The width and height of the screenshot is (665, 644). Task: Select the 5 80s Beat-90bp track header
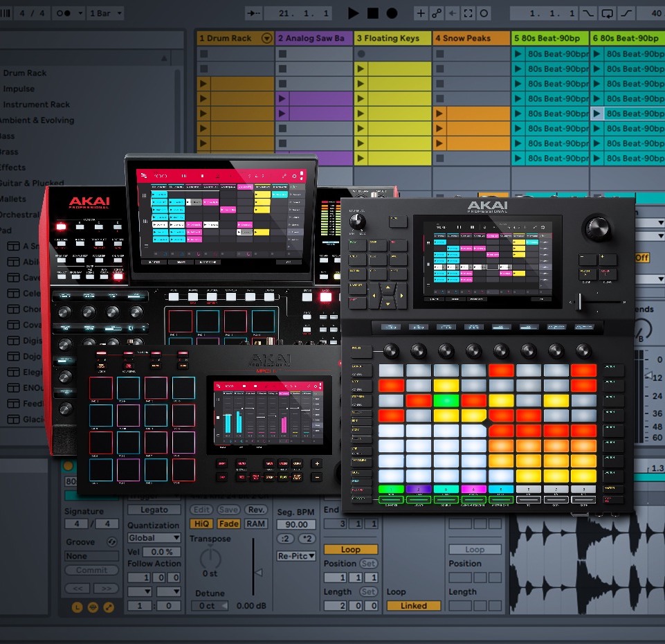(550, 38)
